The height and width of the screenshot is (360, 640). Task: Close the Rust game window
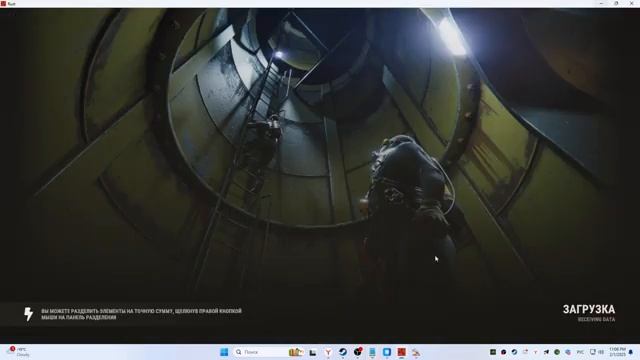pyautogui.click(x=631, y=3)
